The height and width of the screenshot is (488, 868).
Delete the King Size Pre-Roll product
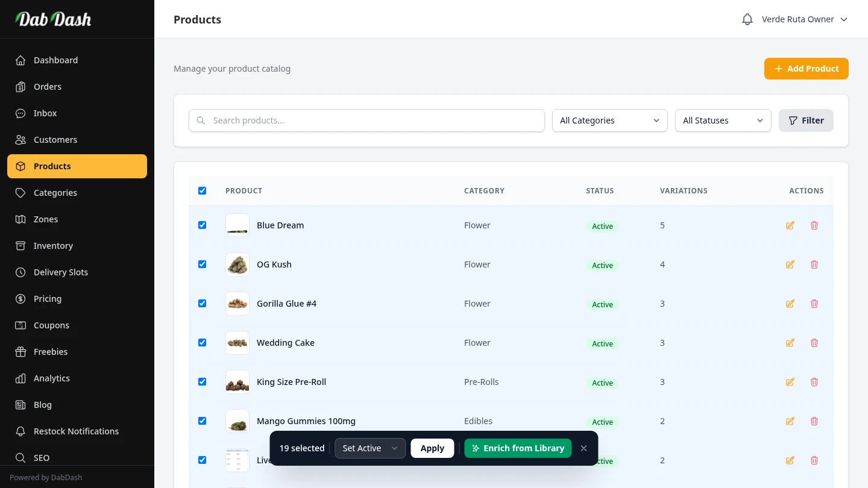coord(814,382)
